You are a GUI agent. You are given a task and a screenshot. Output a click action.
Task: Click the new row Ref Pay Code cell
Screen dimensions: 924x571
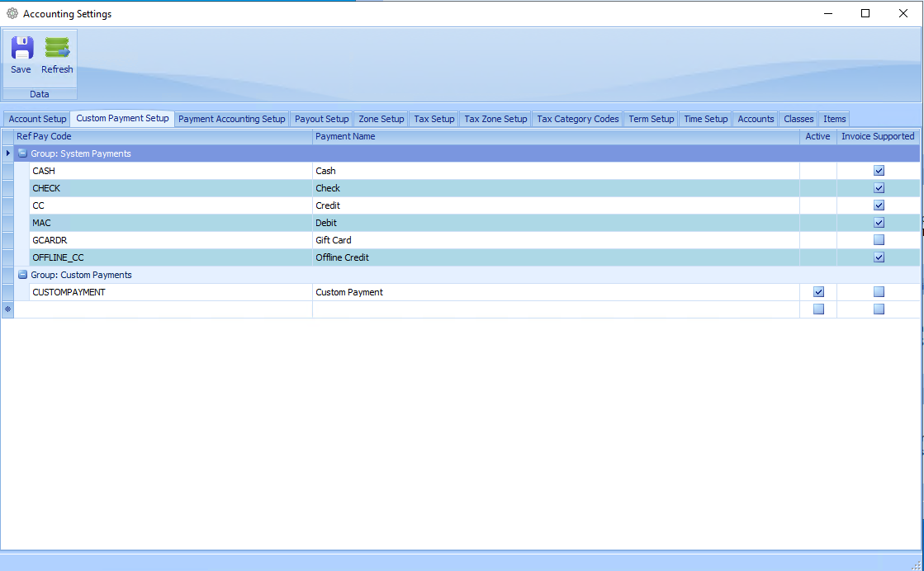[x=163, y=309]
